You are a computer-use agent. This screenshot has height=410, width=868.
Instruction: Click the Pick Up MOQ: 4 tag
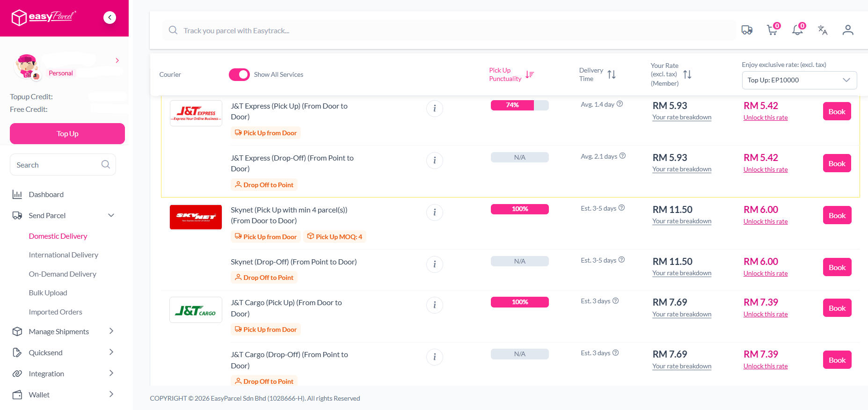[335, 237]
